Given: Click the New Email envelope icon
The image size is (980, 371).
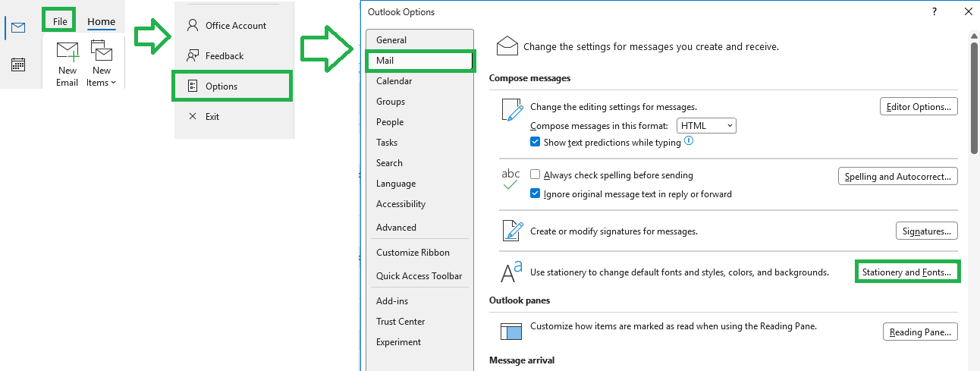Looking at the screenshot, I should (x=68, y=51).
